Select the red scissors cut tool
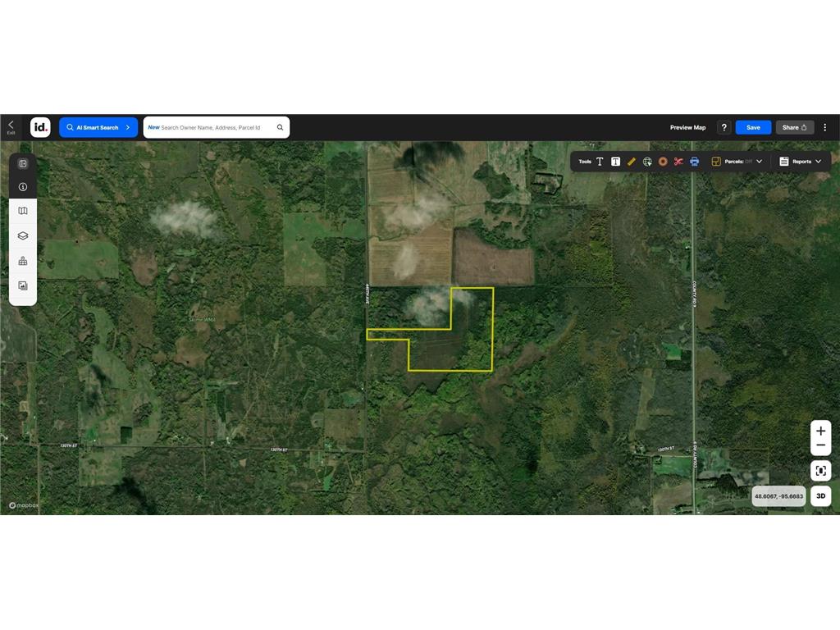 [x=678, y=162]
